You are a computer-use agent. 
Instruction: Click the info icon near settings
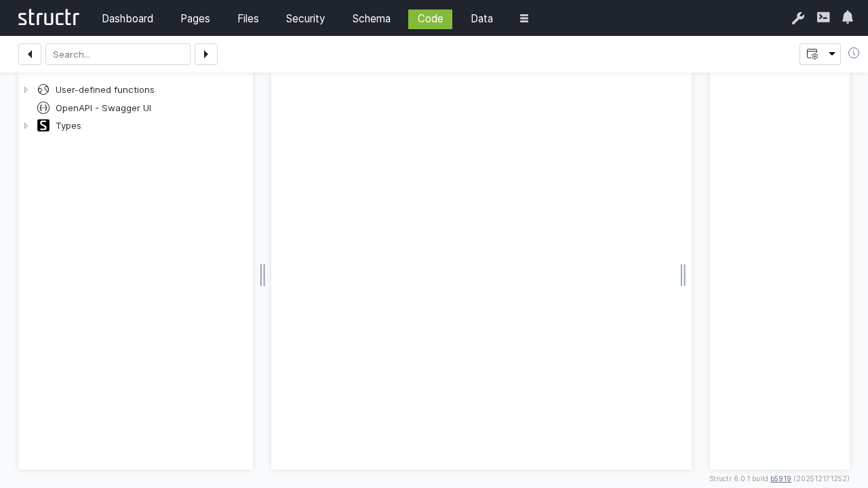tap(854, 53)
